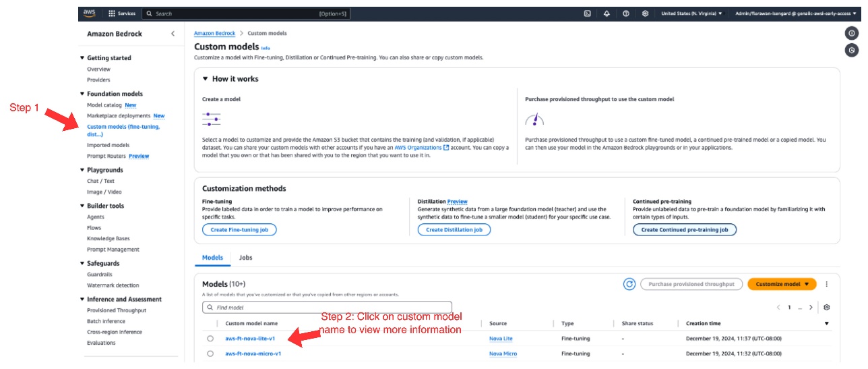The width and height of the screenshot is (868, 369).
Task: Refresh the Models list
Action: tap(629, 285)
